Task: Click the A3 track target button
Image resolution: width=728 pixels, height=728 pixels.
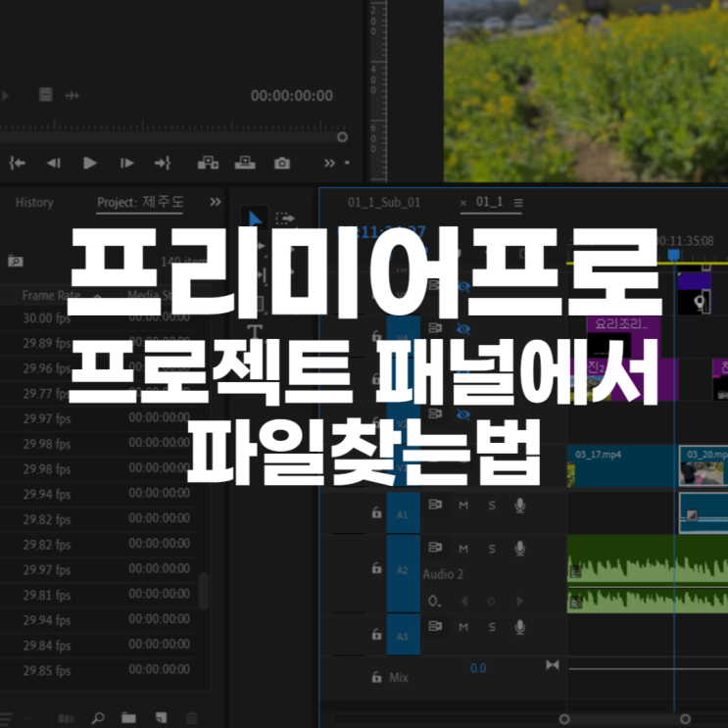Action: coord(403,635)
